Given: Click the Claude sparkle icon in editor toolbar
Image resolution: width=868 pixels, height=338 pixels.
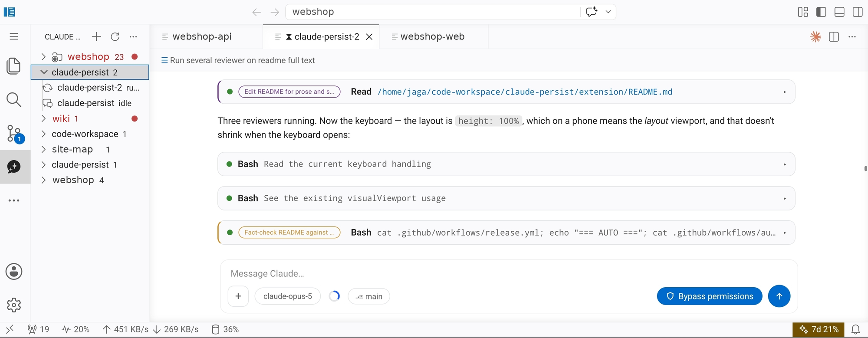Looking at the screenshot, I should [815, 37].
